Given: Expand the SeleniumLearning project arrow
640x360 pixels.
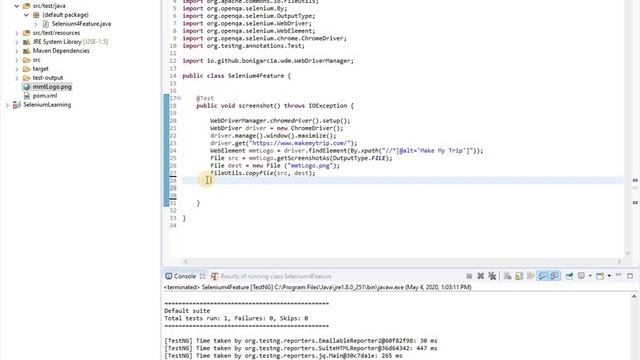Looking at the screenshot, I should (7, 105).
